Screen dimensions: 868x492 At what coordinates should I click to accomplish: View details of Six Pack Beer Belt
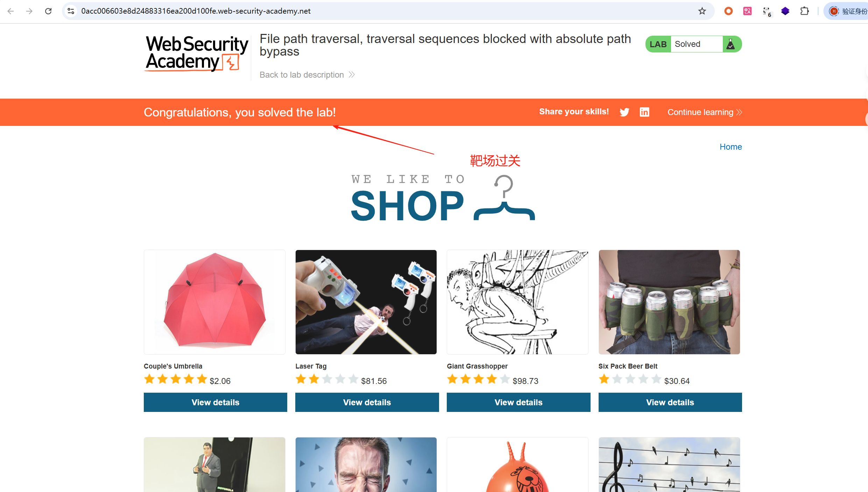(x=670, y=402)
